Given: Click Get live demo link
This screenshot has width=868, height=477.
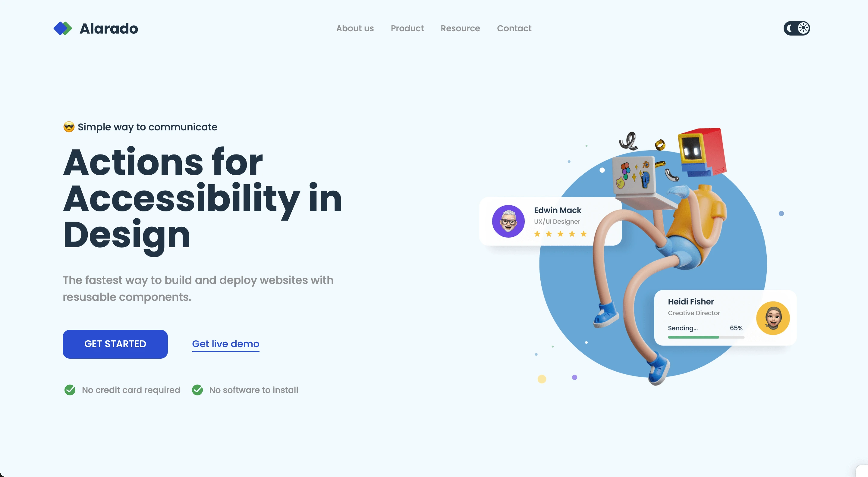Looking at the screenshot, I should (226, 344).
